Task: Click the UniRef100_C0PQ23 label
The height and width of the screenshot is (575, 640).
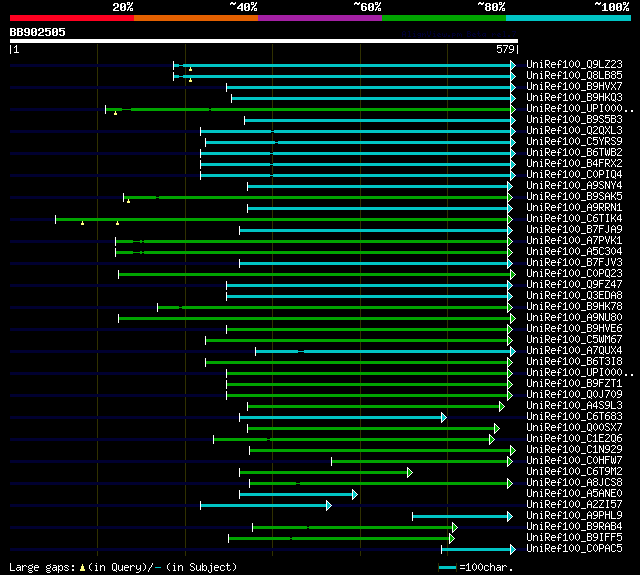Action: click(574, 274)
